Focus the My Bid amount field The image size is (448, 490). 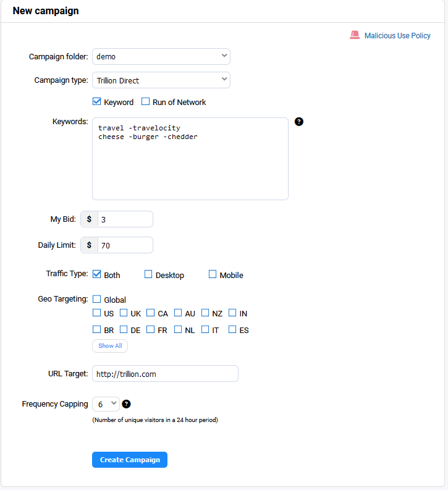(x=125, y=219)
